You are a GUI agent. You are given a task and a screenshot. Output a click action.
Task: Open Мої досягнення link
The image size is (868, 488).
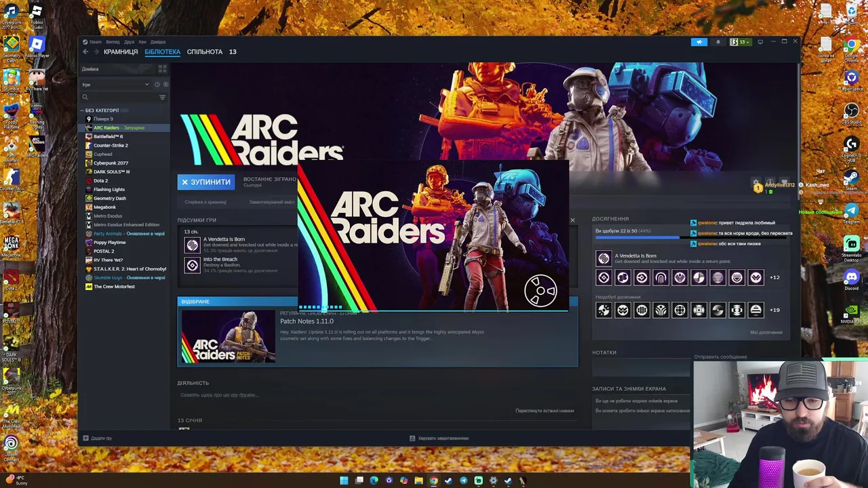click(766, 332)
